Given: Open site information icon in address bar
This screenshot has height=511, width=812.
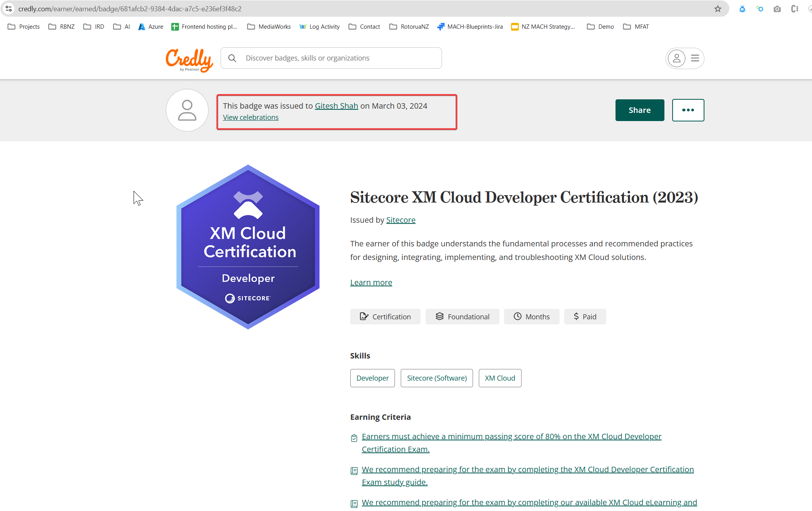Looking at the screenshot, I should point(9,9).
